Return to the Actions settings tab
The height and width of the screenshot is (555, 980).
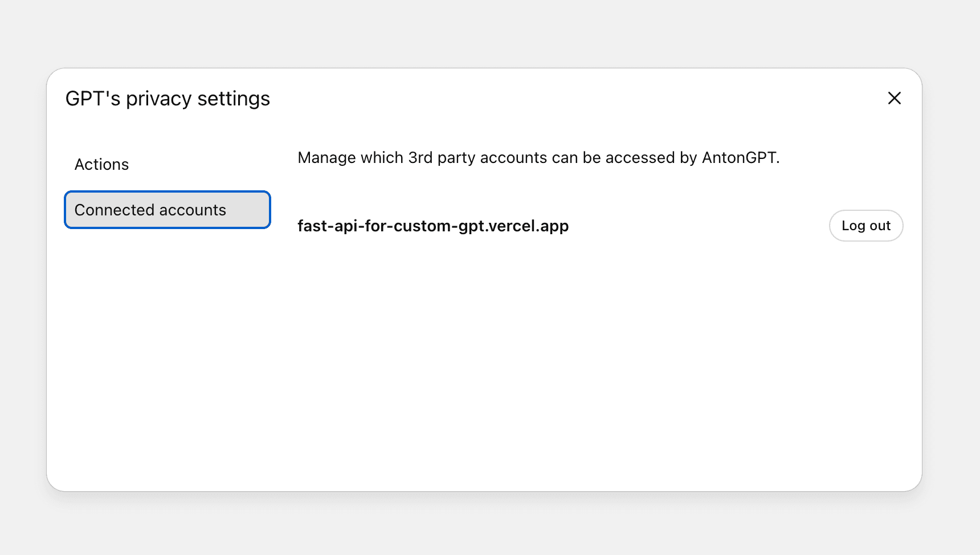[x=101, y=164]
